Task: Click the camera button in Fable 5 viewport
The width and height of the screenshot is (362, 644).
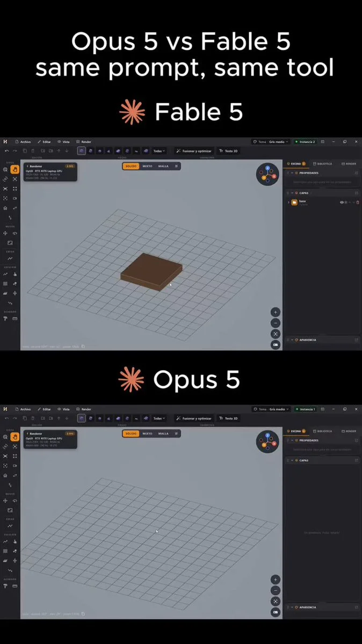Action: (276, 345)
